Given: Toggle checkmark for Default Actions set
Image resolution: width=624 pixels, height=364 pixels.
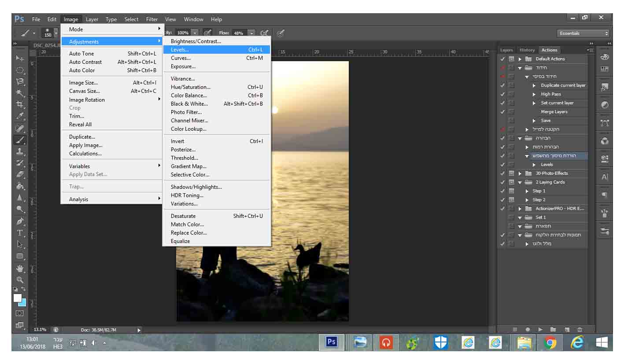Looking at the screenshot, I should [502, 59].
